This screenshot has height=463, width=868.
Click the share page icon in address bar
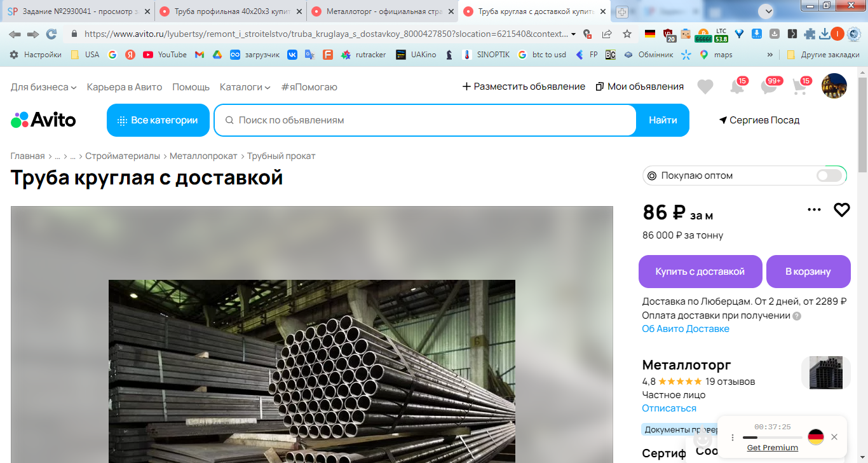[x=607, y=34]
